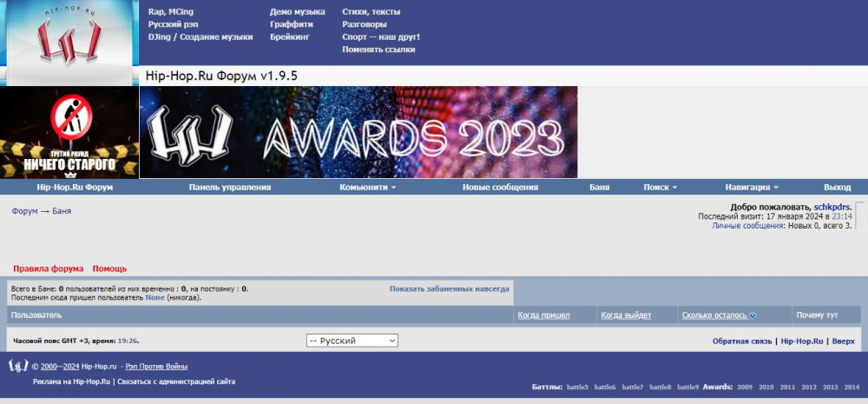This screenshot has width=868, height=404.
Task: Click the Пользователь column header
Action: (x=36, y=315)
